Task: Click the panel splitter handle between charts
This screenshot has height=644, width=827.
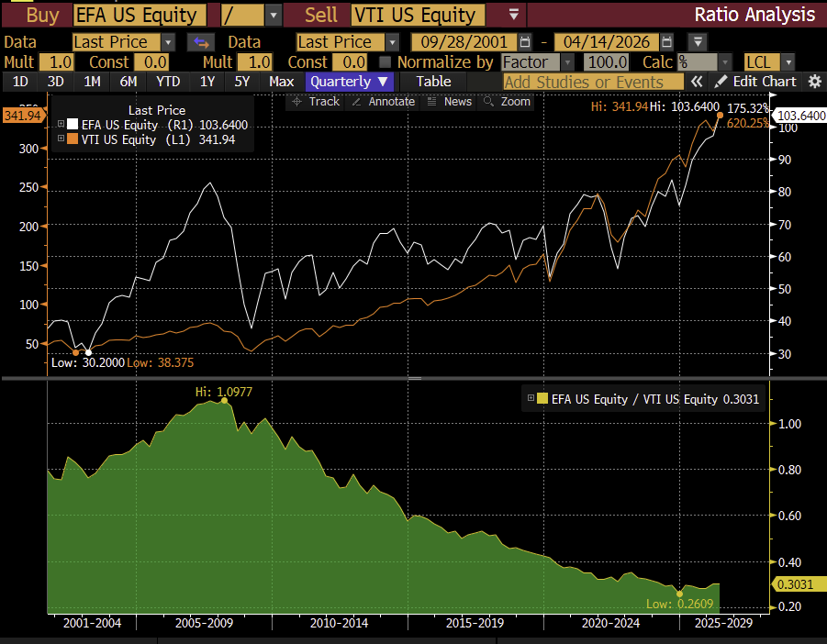Action: click(x=415, y=378)
